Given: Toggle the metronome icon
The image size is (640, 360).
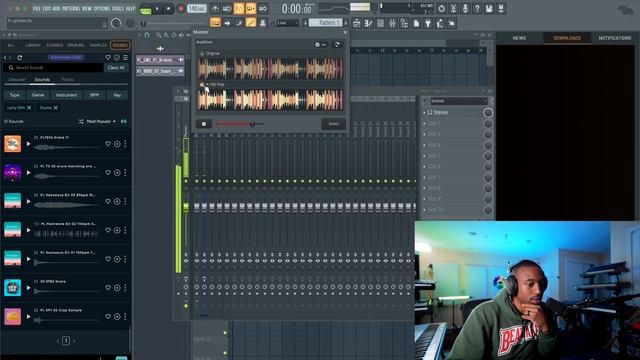Looking at the screenshot, I should click(x=215, y=9).
